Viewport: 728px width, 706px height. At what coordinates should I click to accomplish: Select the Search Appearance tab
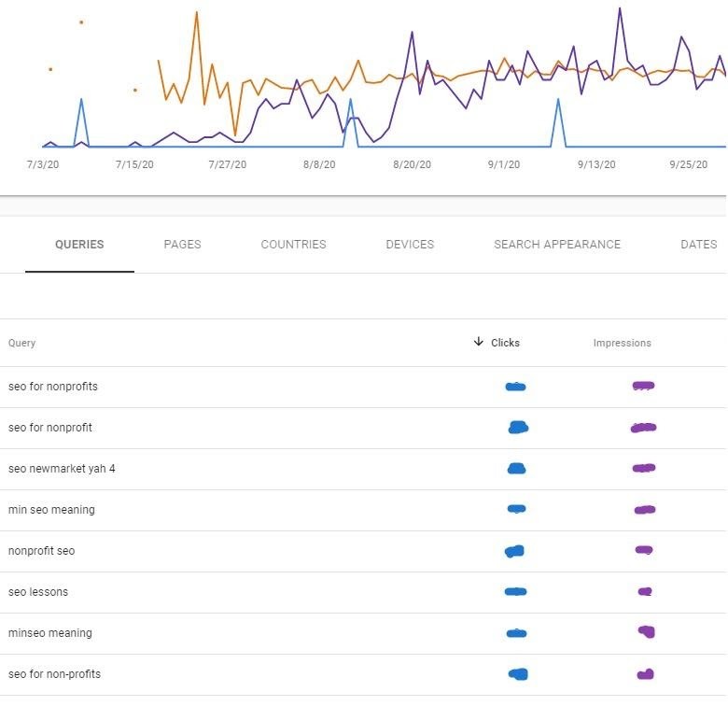tap(556, 245)
